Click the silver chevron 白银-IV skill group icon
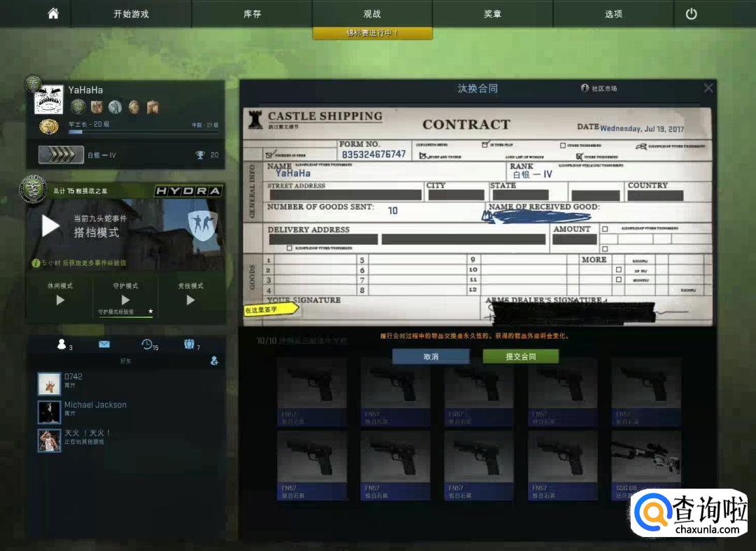Image resolution: width=756 pixels, height=551 pixels. (61, 155)
